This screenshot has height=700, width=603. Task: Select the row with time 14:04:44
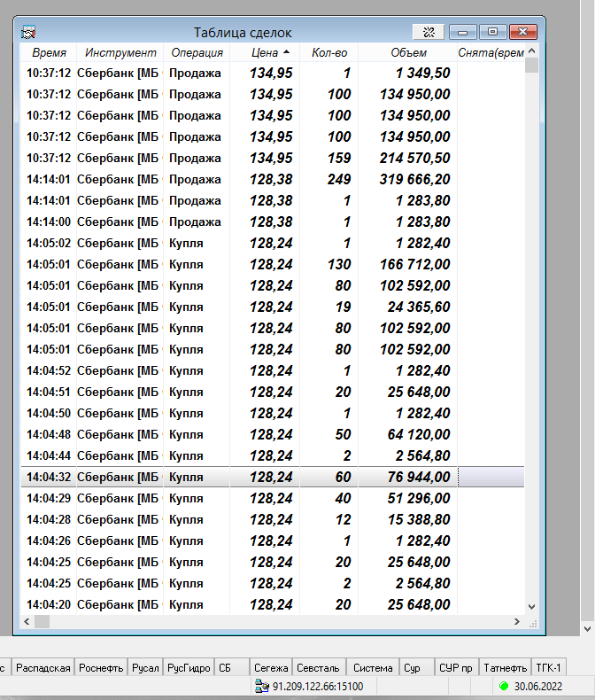tap(273, 455)
